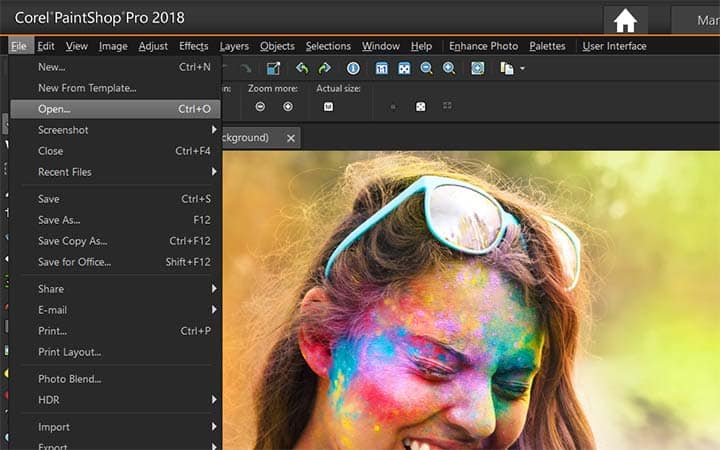
Task: Click the Undo arrow icon
Action: (302, 68)
